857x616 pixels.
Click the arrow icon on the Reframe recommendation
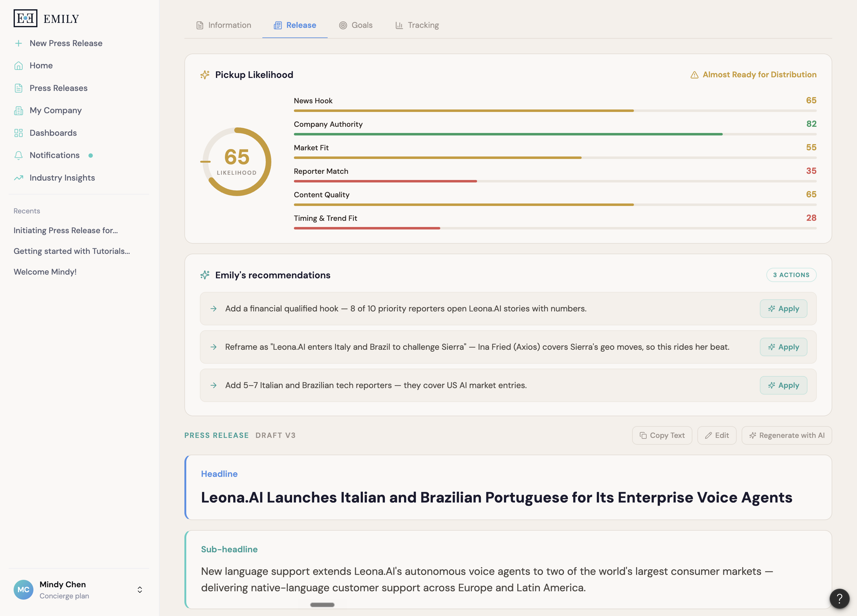(213, 347)
